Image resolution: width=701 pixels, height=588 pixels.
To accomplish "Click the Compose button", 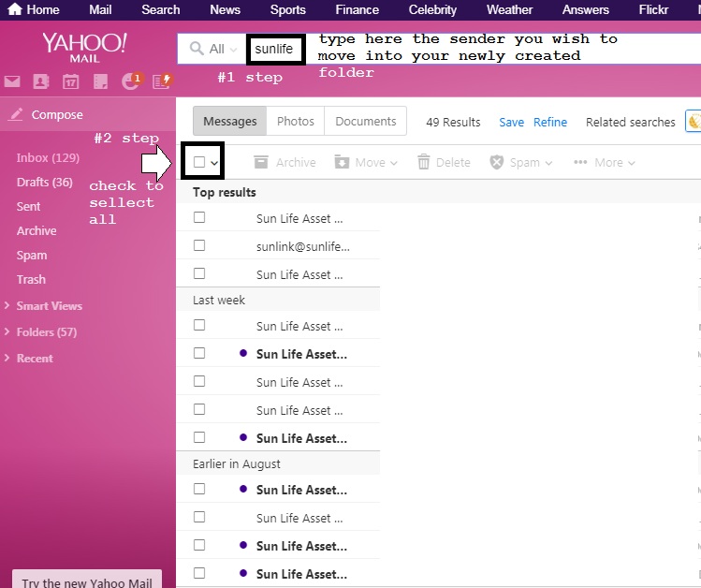I will 88,114.
